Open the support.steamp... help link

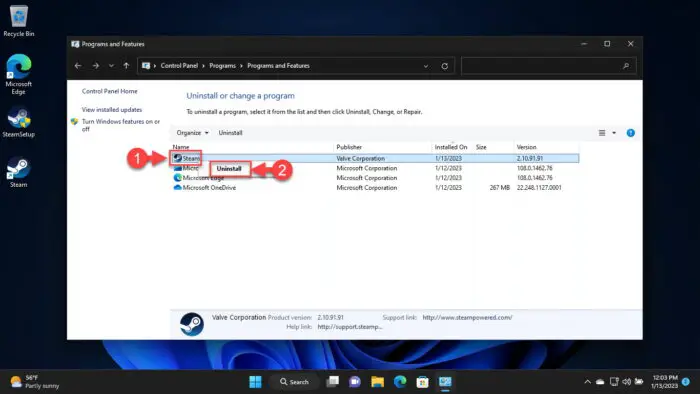pos(350,327)
